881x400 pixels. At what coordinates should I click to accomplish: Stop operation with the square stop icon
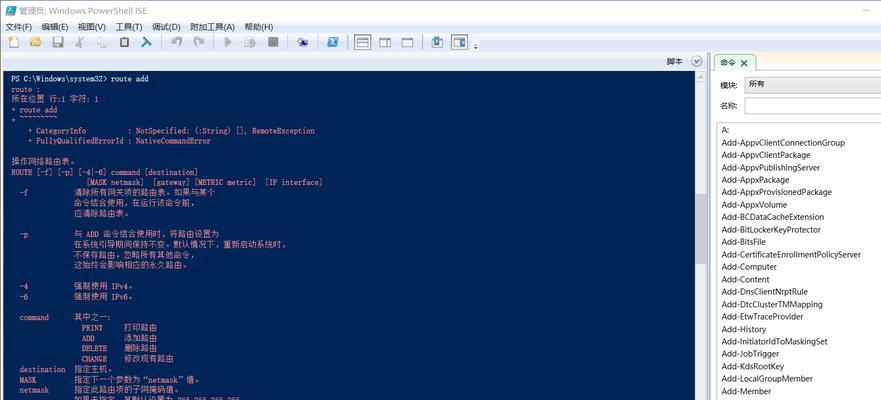pyautogui.click(x=273, y=42)
